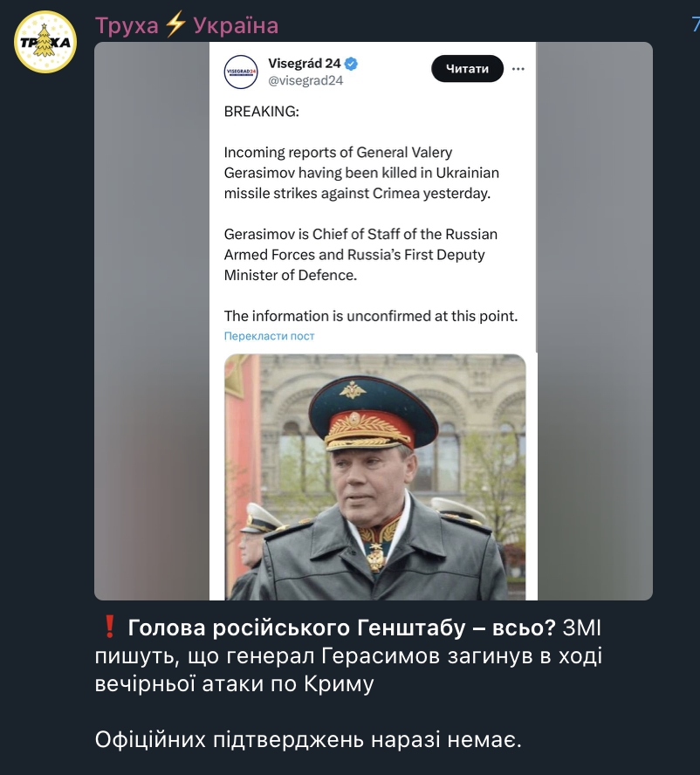Click the Visegrád 24 account name
700x775 pixels.
coord(304,64)
